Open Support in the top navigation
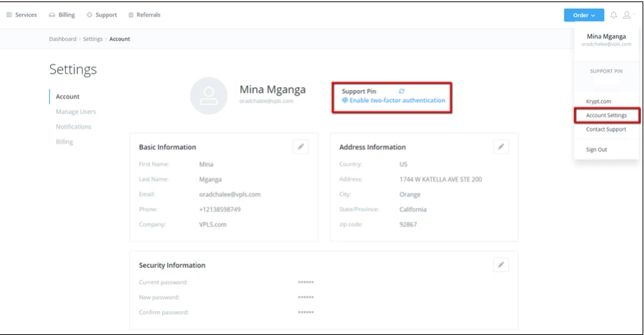Image resolution: width=644 pixels, height=335 pixels. pos(101,15)
